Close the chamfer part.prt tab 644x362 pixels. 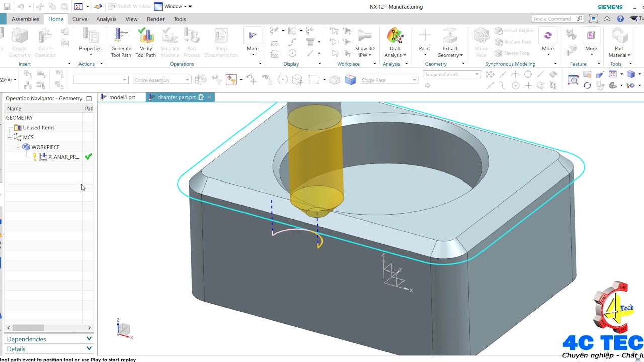point(209,97)
